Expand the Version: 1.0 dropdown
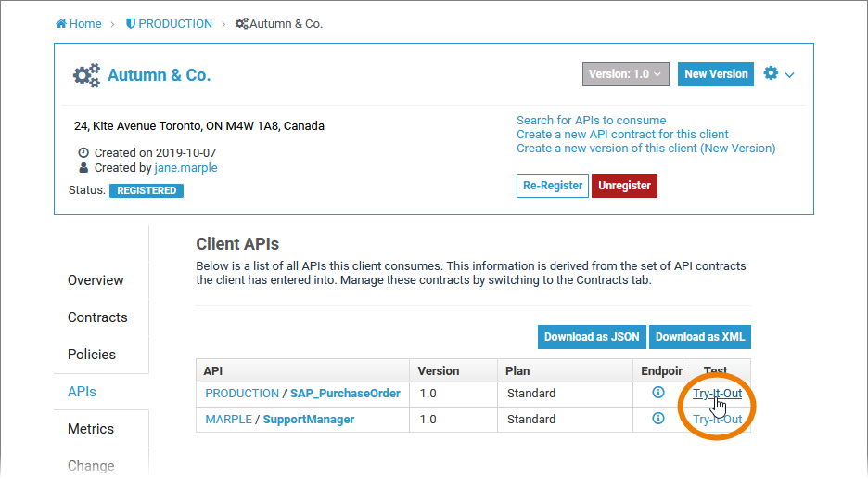 tap(626, 74)
